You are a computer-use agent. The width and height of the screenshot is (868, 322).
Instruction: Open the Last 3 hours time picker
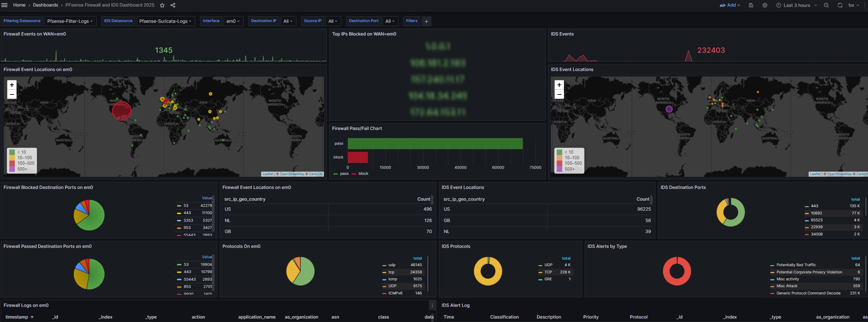coord(797,5)
